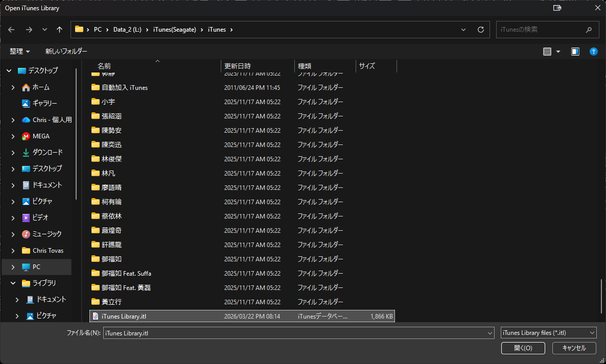This screenshot has width=606, height=364.
Task: Expand the PC tree node
Action: (x=13, y=266)
